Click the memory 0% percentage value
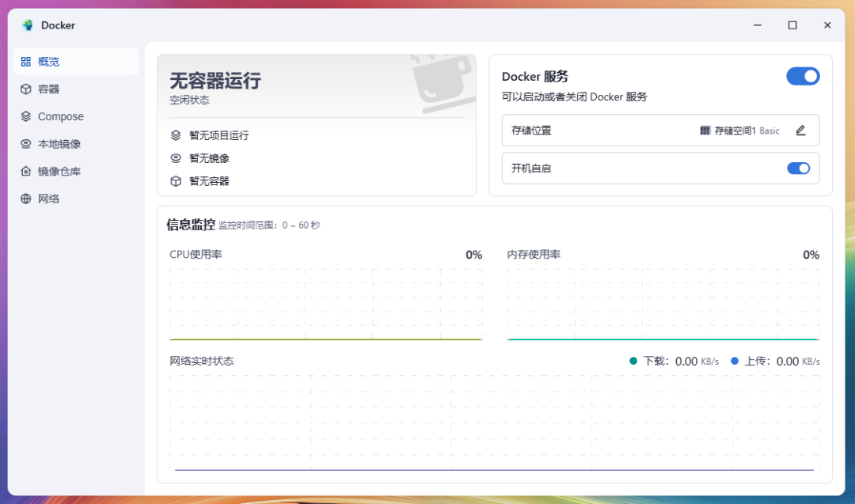Image resolution: width=855 pixels, height=504 pixels. click(x=811, y=255)
